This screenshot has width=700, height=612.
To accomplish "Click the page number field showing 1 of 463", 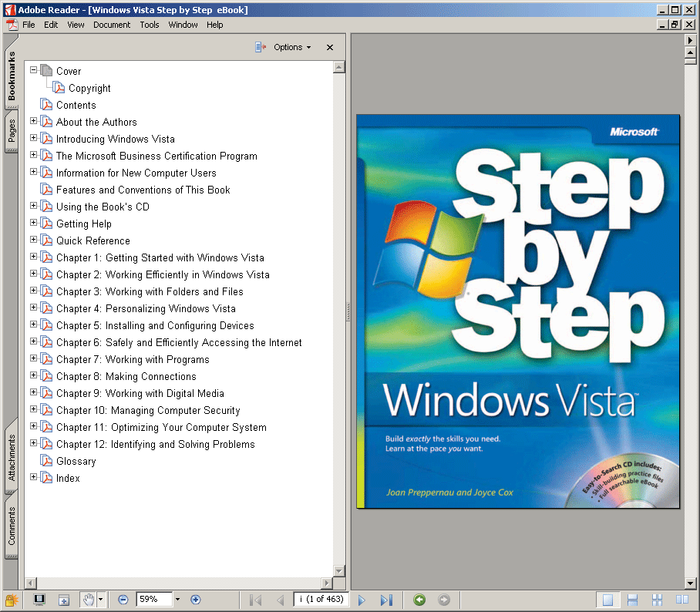I will [x=321, y=599].
